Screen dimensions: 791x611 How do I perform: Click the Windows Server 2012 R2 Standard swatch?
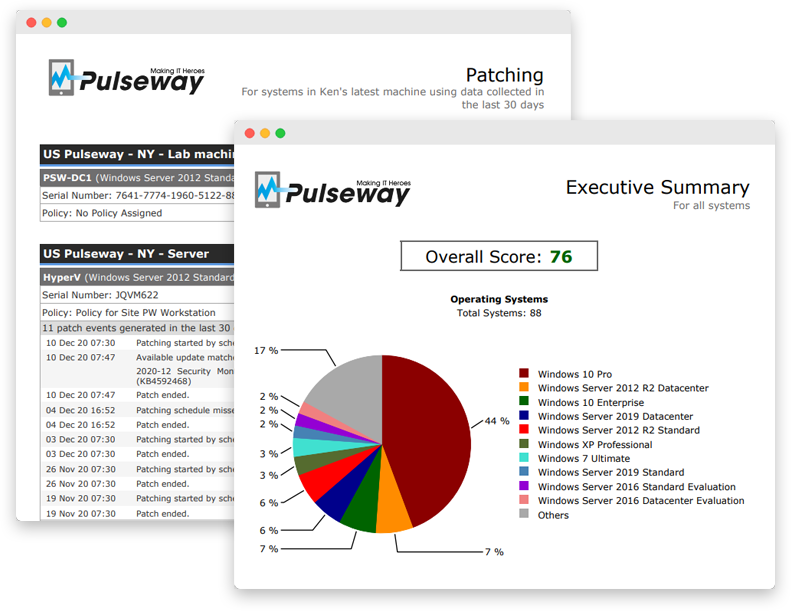(524, 429)
